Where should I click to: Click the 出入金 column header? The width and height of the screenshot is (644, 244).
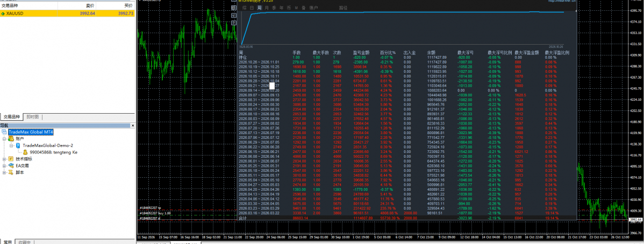tap(410, 53)
